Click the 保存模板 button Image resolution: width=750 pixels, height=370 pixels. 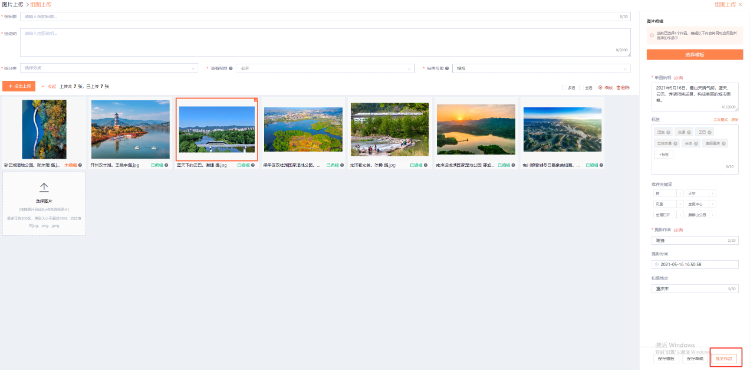point(666,359)
